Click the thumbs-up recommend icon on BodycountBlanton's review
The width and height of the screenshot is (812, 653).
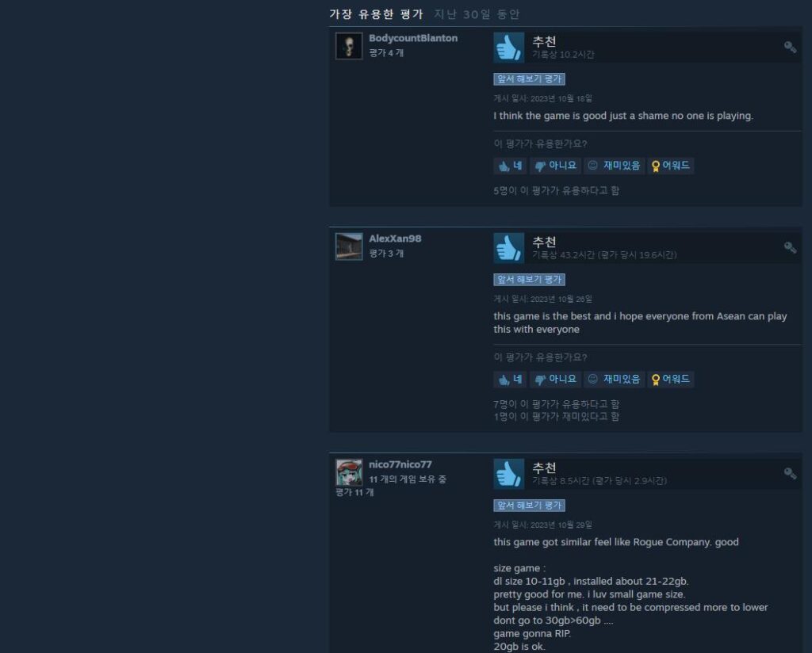point(508,48)
